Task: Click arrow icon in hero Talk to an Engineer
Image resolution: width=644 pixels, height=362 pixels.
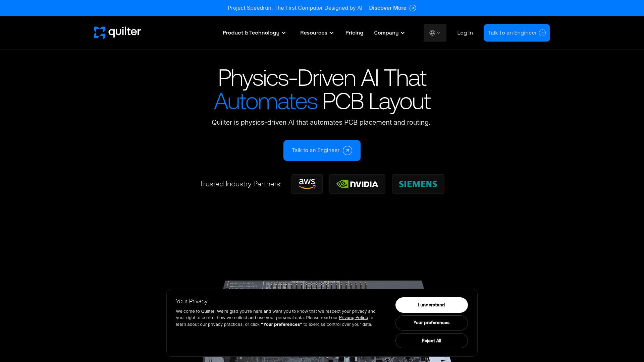Action: (x=347, y=150)
